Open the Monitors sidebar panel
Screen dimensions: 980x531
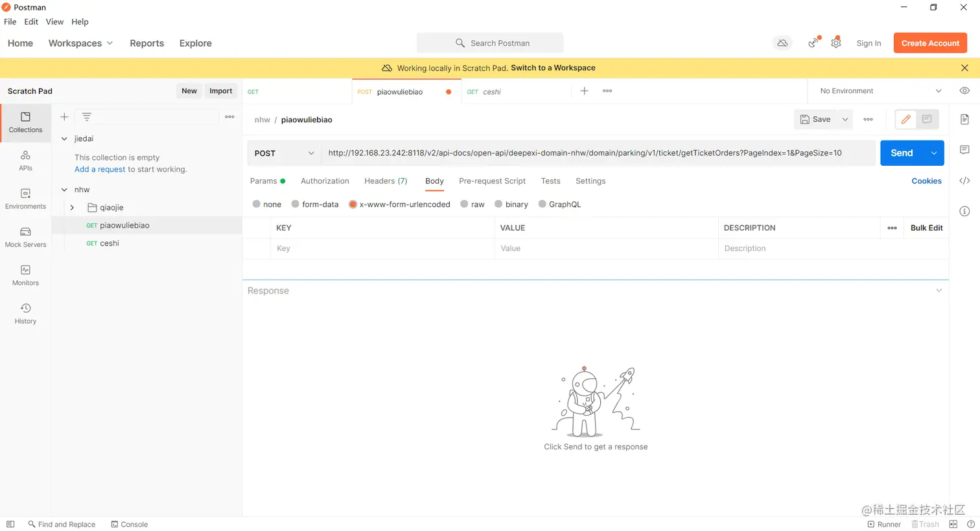pos(25,275)
